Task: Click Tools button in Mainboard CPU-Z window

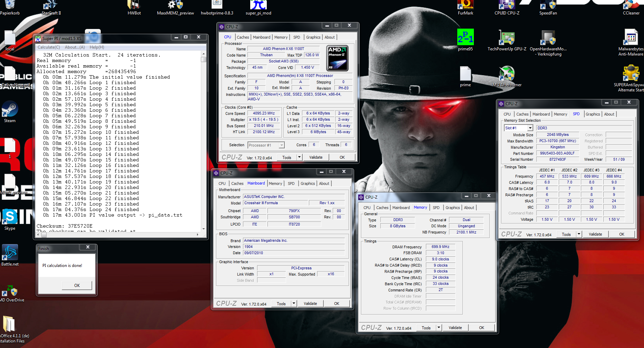Action: click(x=281, y=304)
